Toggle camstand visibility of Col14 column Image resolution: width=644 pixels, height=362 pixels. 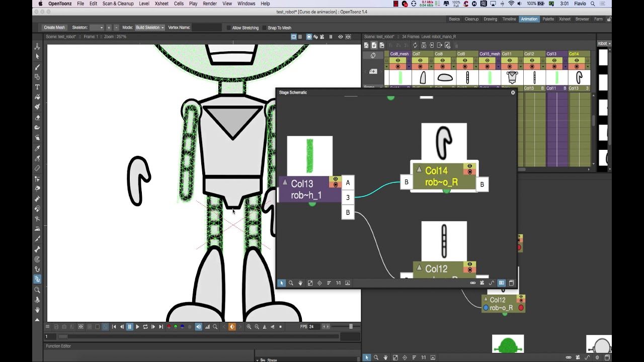(x=577, y=66)
